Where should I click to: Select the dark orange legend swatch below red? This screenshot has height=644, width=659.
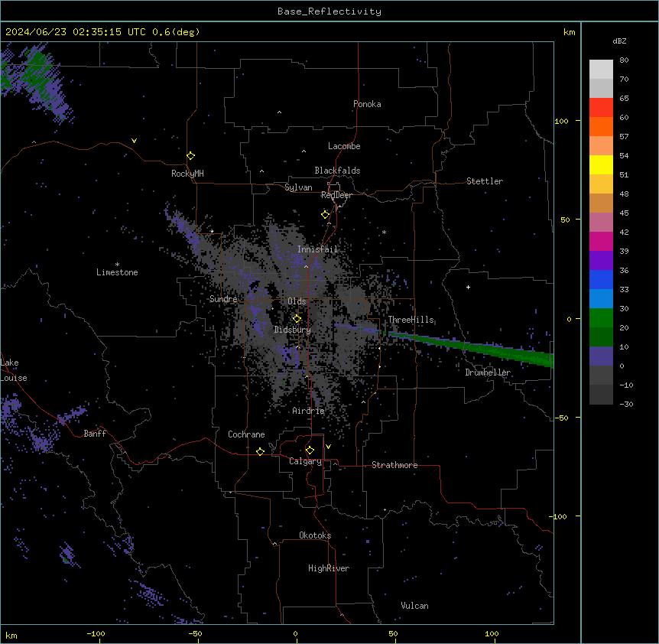click(601, 126)
